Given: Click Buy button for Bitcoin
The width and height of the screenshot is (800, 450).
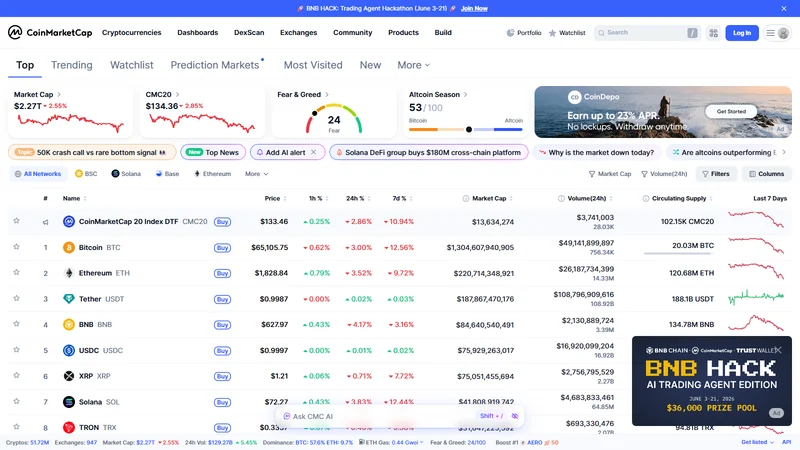Looking at the screenshot, I should point(222,247).
